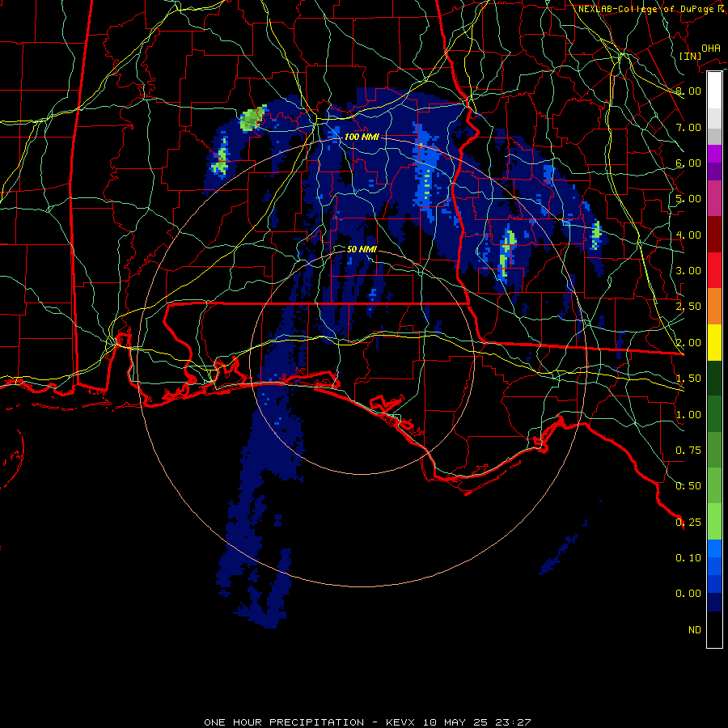Click the '0.00' scale label
This screenshot has height=728, width=728.
688,594
